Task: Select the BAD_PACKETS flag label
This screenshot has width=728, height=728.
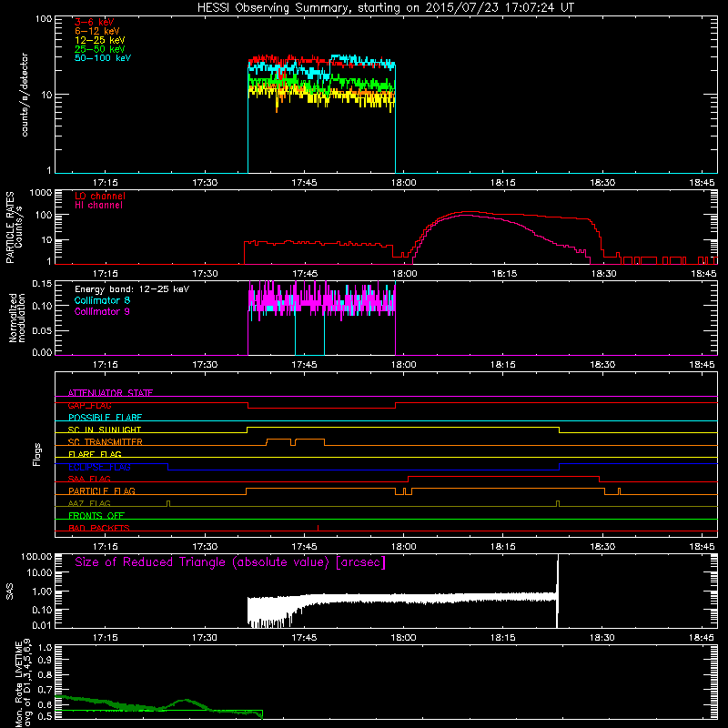Action: [99, 528]
